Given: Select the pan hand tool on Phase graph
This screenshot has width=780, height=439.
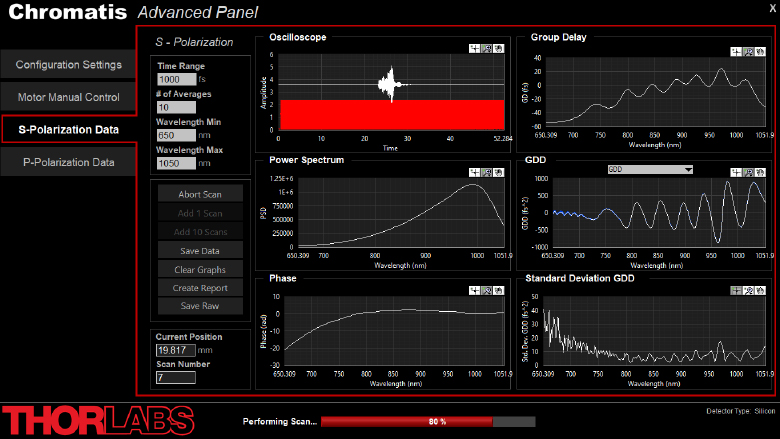Looking at the screenshot, I should (498, 290).
